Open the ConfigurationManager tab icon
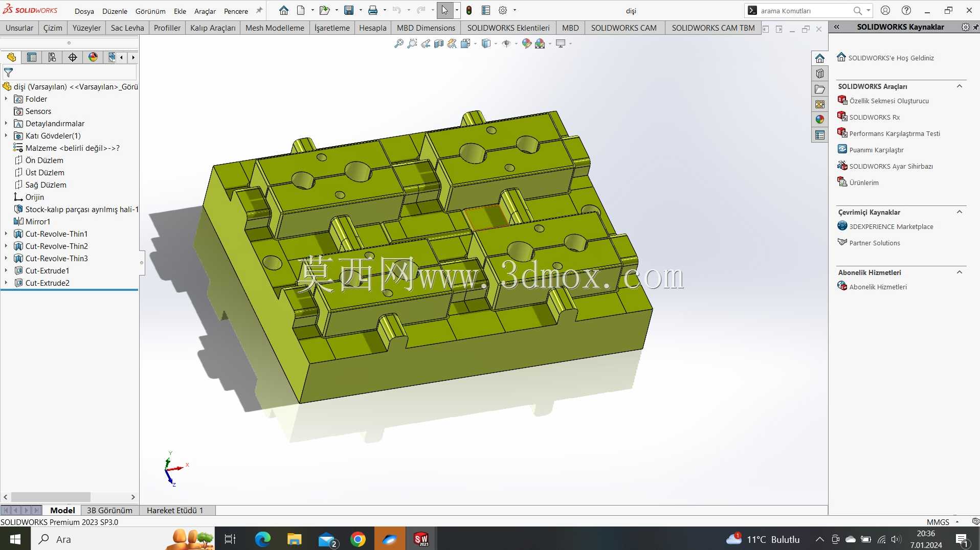 52,57
